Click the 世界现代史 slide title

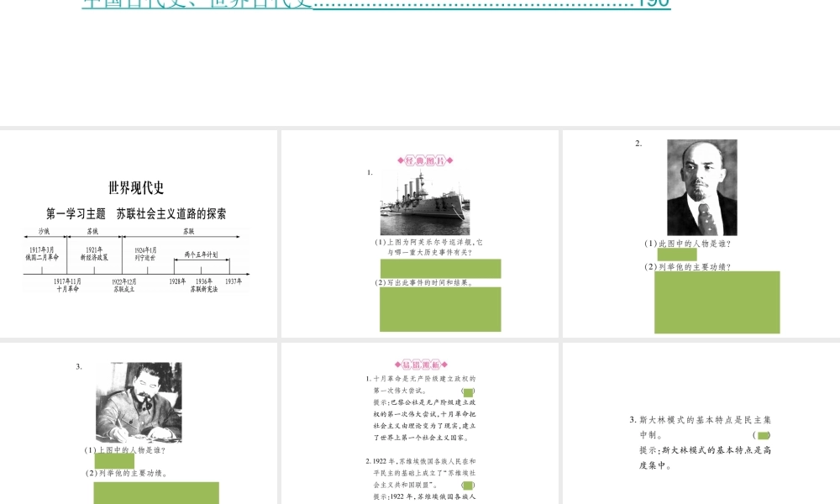coord(136,188)
